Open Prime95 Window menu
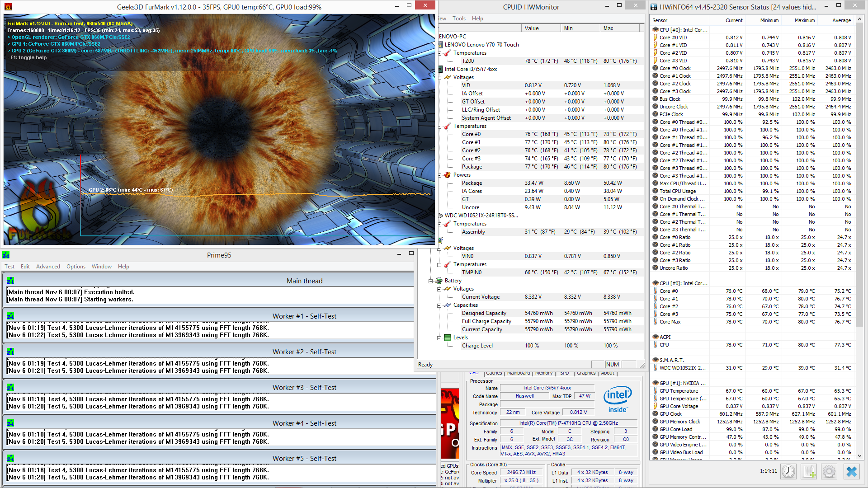 pos(102,266)
